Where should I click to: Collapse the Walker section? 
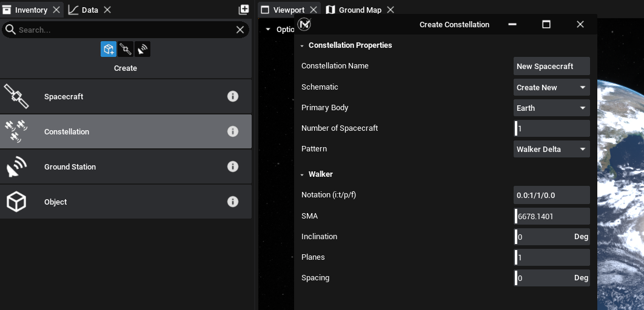click(302, 175)
